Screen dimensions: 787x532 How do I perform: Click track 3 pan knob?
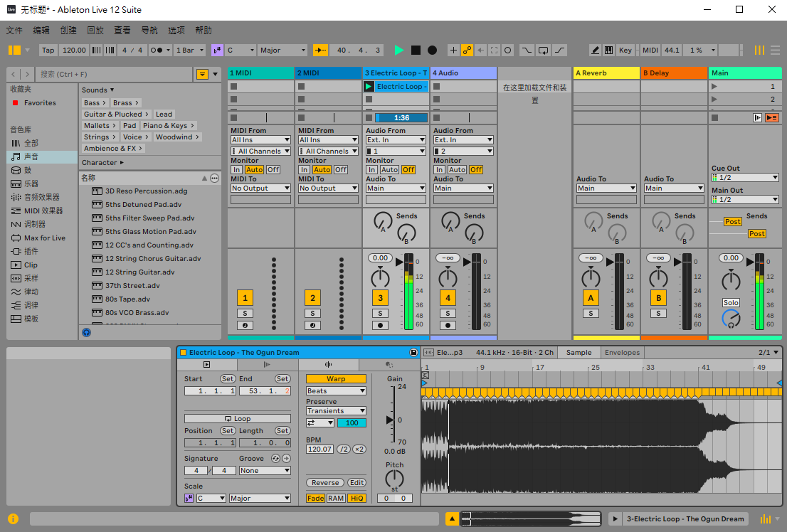point(380,277)
